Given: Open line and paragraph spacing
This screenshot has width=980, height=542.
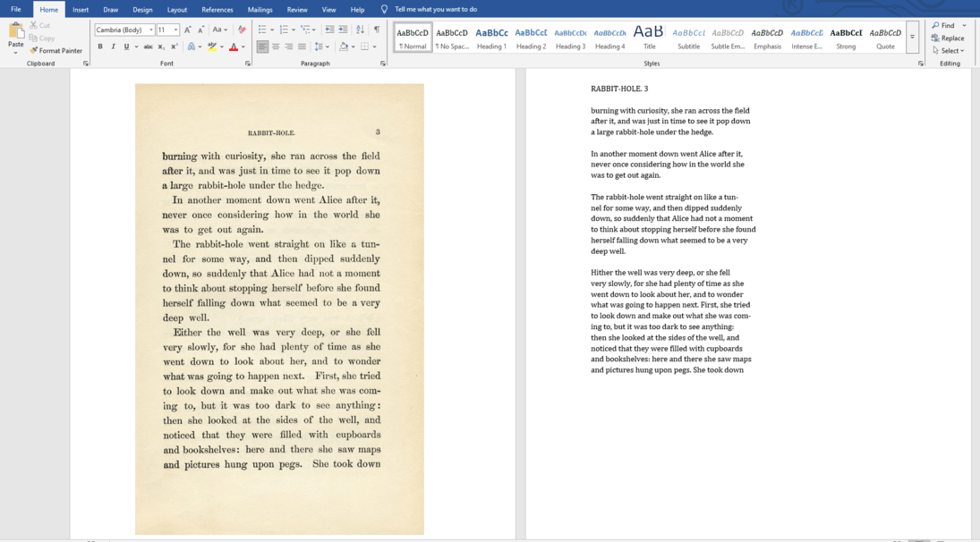Looking at the screenshot, I should click(319, 47).
